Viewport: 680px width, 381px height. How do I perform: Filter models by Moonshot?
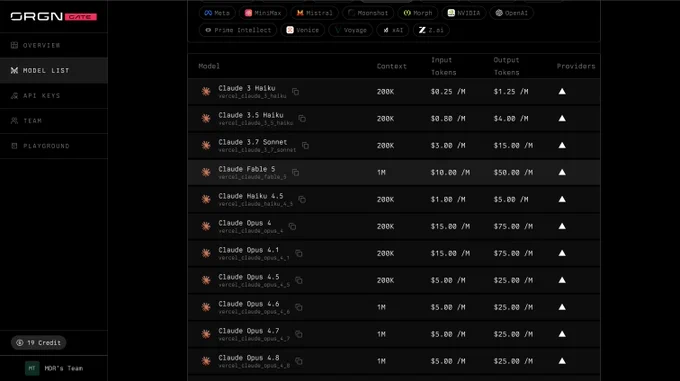(x=368, y=13)
